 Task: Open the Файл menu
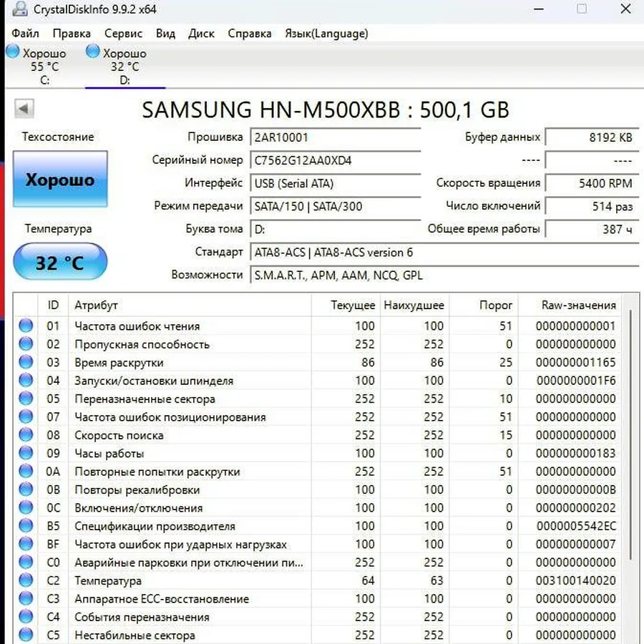(25, 33)
